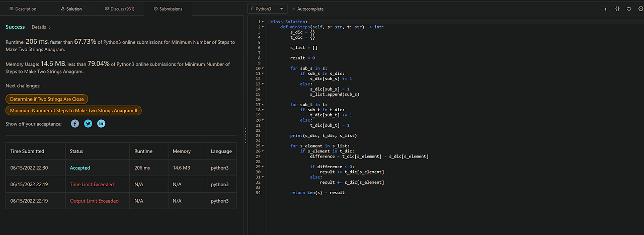Click the panel divider drag handle dots

coord(245,136)
